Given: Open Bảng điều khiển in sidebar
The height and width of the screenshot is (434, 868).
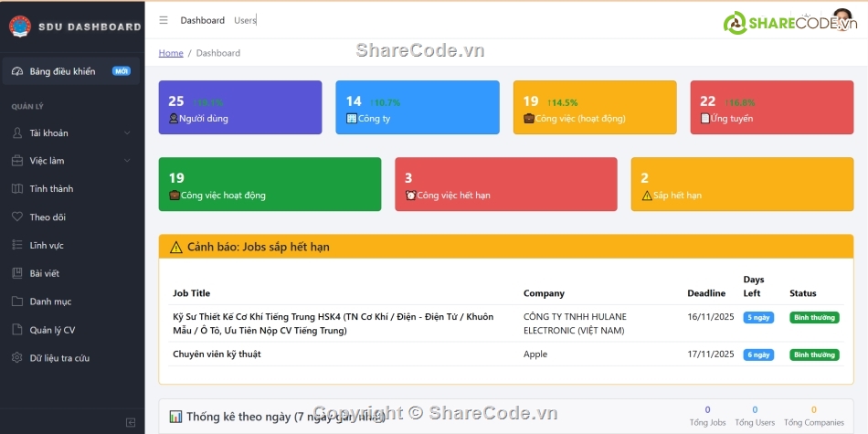Looking at the screenshot, I should pyautogui.click(x=71, y=71).
